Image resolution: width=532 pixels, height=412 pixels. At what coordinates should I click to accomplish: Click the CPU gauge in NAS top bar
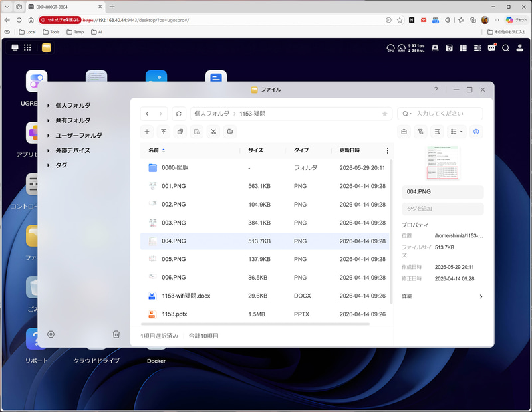coord(390,48)
